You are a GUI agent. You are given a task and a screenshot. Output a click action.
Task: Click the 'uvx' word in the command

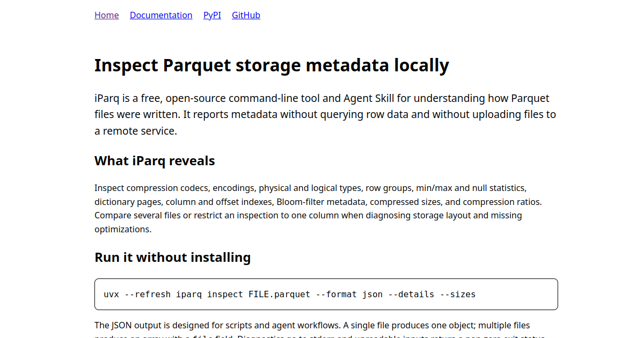[x=111, y=294]
